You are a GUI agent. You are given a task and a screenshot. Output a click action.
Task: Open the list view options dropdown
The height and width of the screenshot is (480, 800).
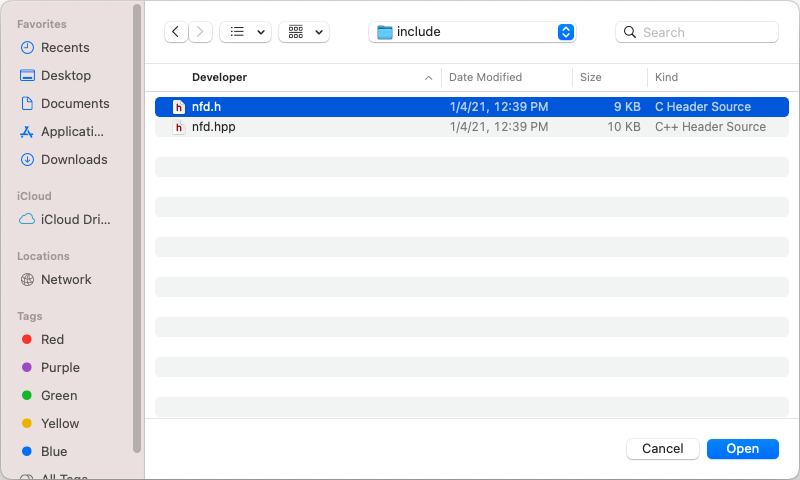[245, 32]
